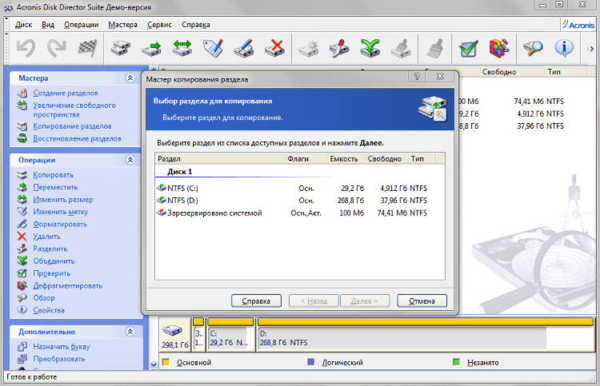Select C: 29,2 Гб block in disk map

tap(230, 334)
